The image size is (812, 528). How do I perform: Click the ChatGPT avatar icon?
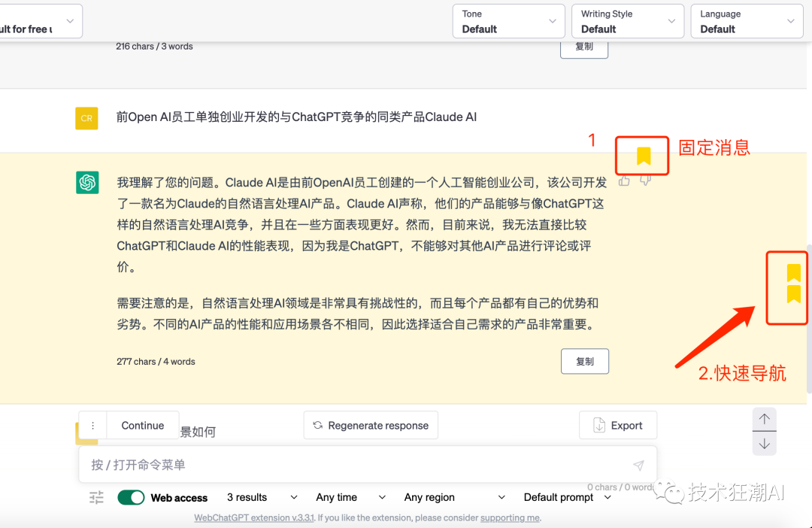point(87,182)
